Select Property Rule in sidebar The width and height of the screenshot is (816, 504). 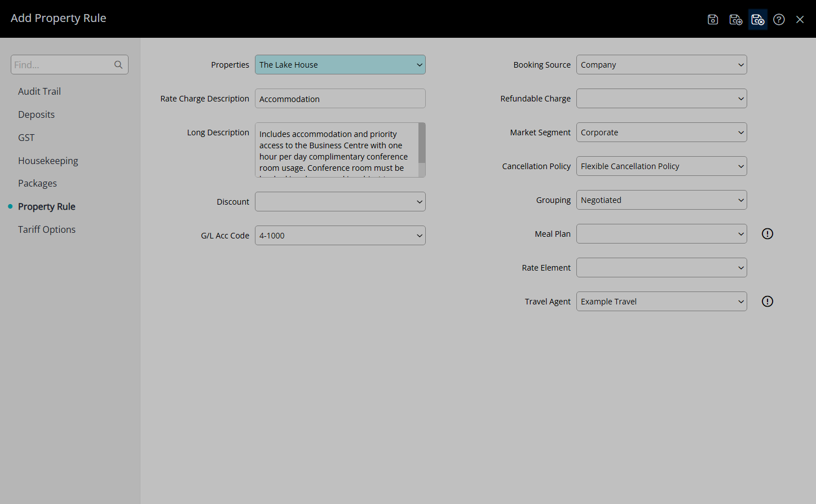pos(46,206)
